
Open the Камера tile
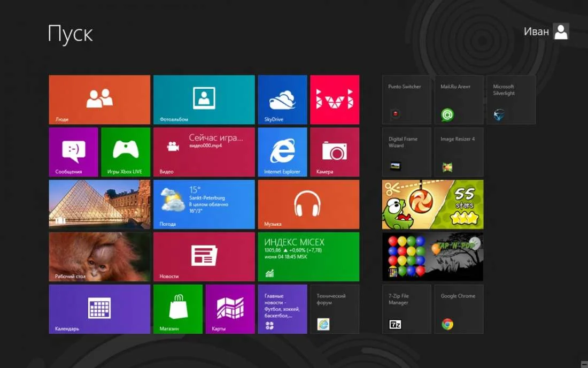335,152
